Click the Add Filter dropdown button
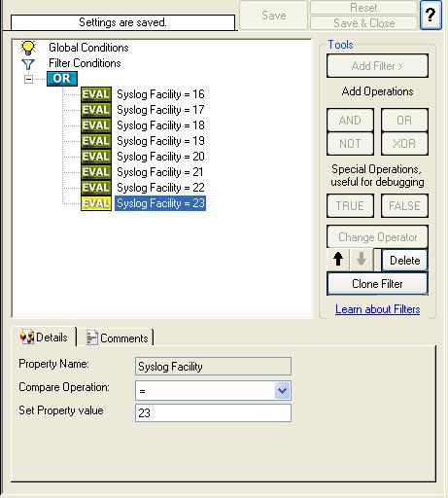Image resolution: width=448 pixels, height=498 pixels. [x=377, y=66]
